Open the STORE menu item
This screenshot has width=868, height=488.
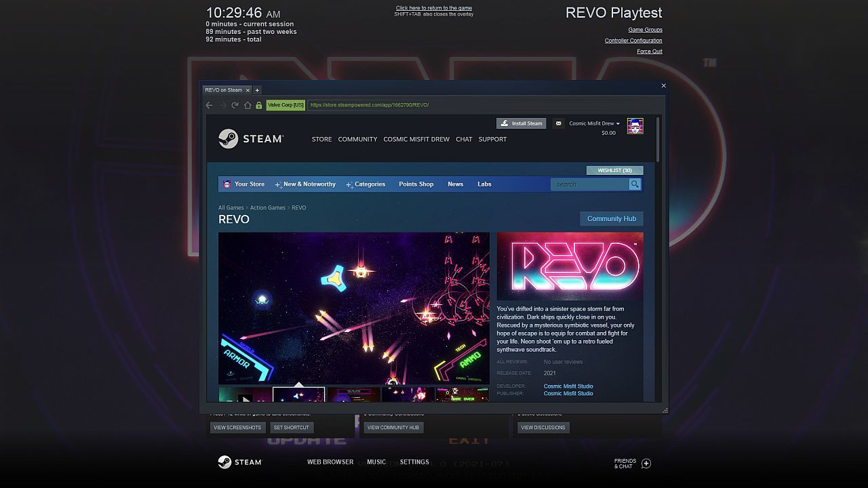point(321,139)
